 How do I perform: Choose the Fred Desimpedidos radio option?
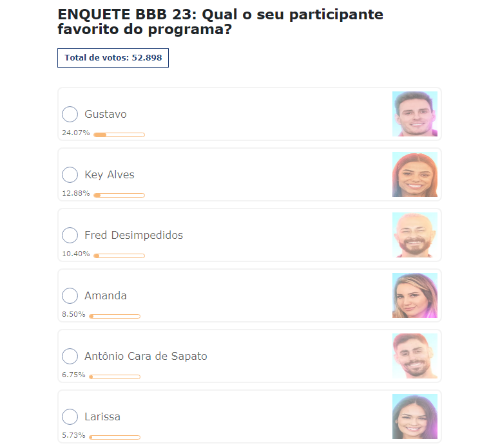pos(70,236)
